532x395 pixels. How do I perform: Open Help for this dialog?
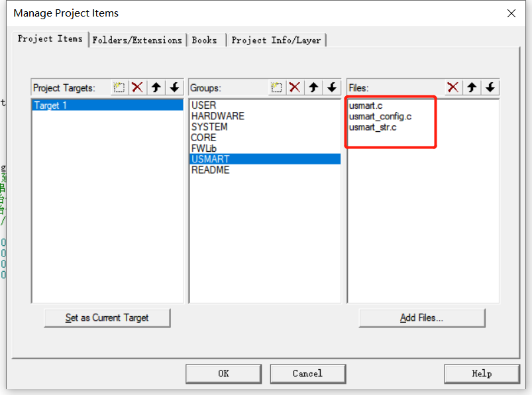[482, 374]
